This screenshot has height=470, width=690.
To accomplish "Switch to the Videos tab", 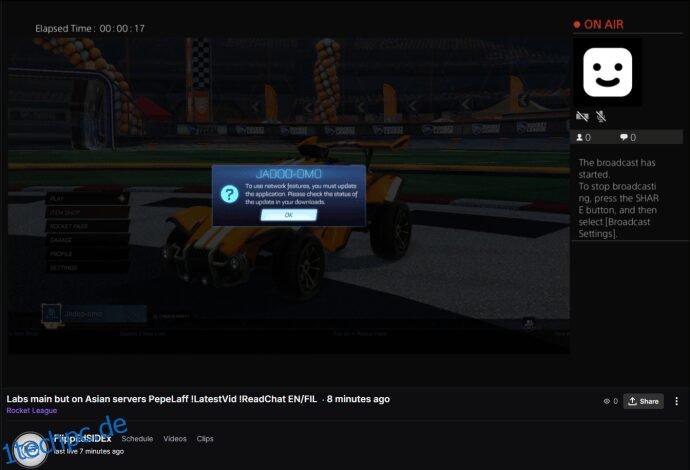I will (x=175, y=439).
